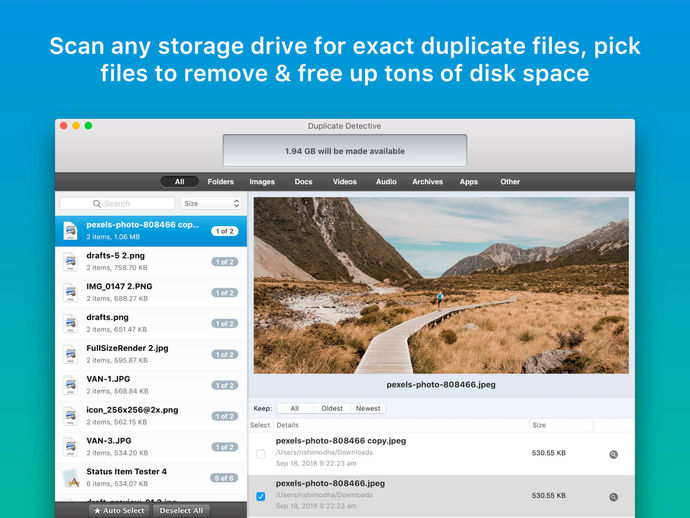The width and height of the screenshot is (690, 518).
Task: Select the VAN-3.JPG list entry
Action: click(x=151, y=447)
